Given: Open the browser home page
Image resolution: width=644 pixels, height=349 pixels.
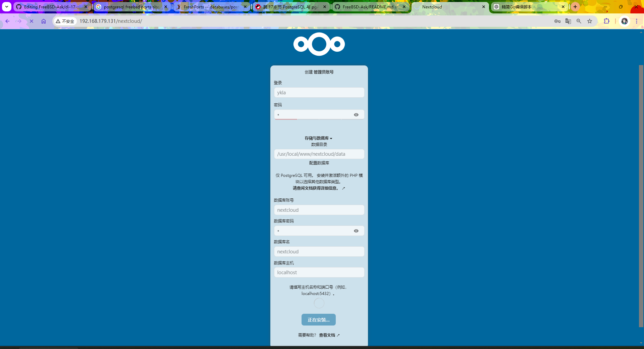Looking at the screenshot, I should point(44,21).
